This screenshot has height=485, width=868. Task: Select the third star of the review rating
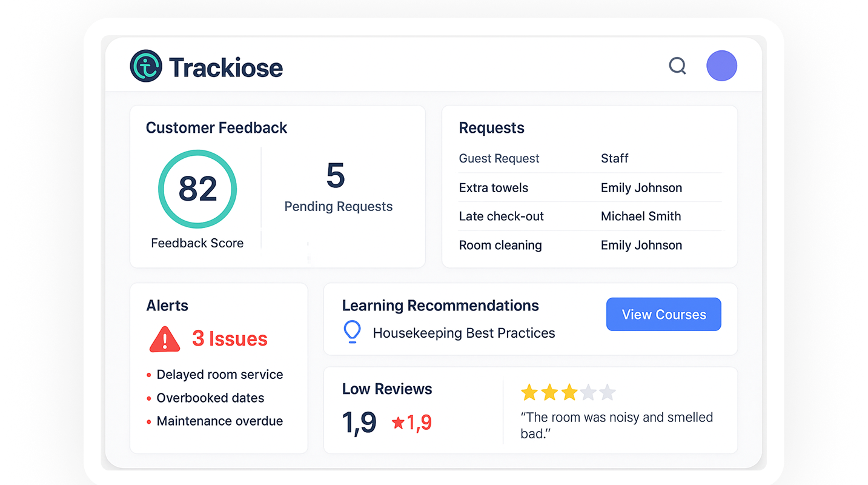568,392
